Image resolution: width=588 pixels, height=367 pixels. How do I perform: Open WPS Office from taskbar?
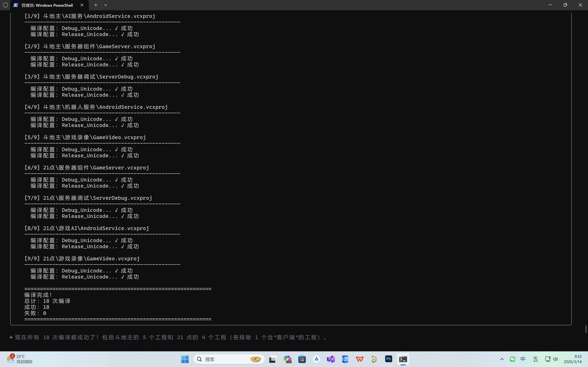360,359
